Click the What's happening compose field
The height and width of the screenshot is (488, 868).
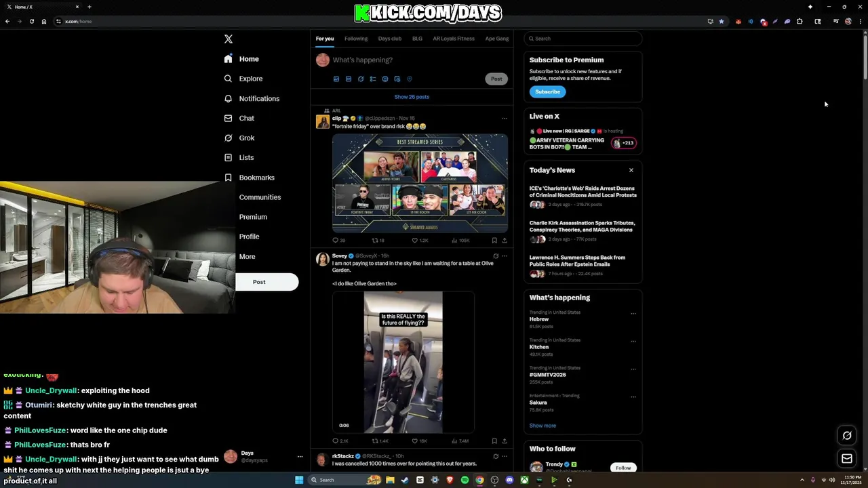coord(418,60)
